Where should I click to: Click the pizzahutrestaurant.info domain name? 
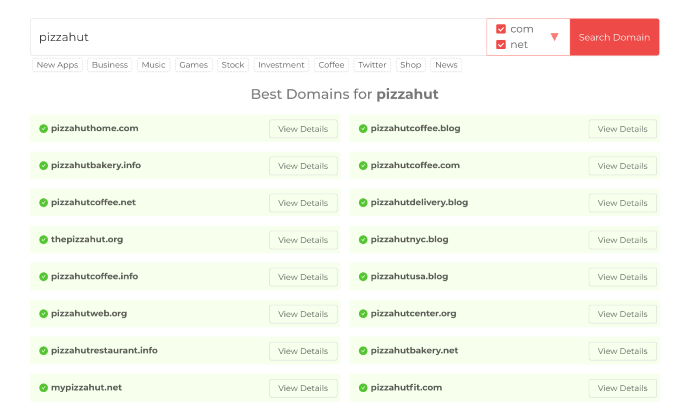[104, 351]
